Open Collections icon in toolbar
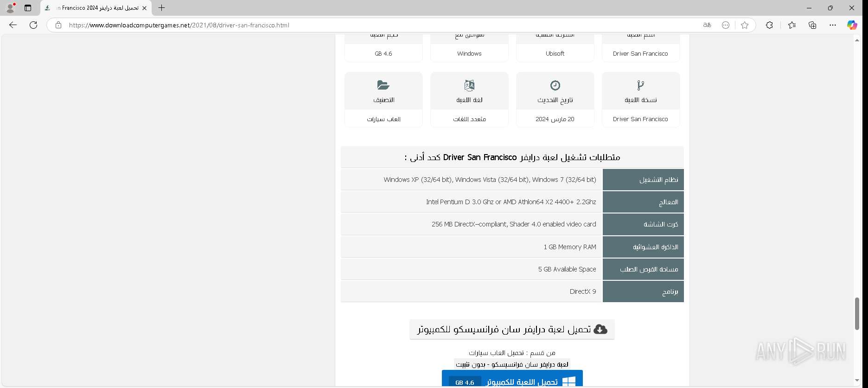 (812, 25)
